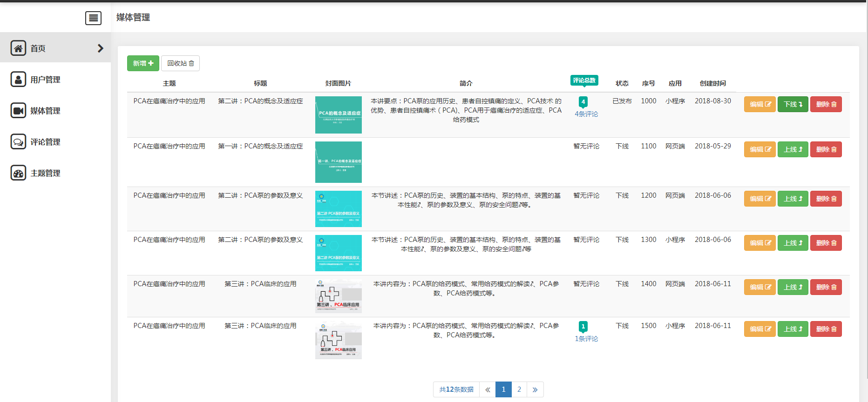This screenshot has width=868, height=402.
Task: Click the green 4 comment count badge
Action: pyautogui.click(x=583, y=101)
